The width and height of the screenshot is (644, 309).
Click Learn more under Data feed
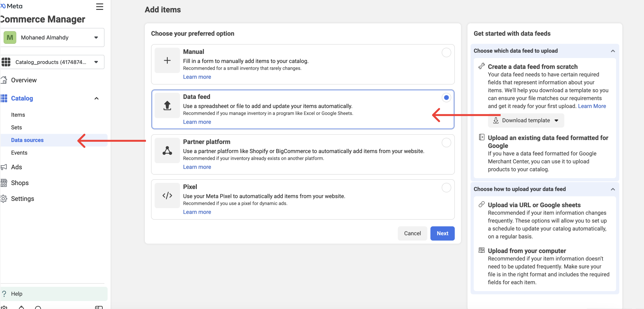coord(197,122)
